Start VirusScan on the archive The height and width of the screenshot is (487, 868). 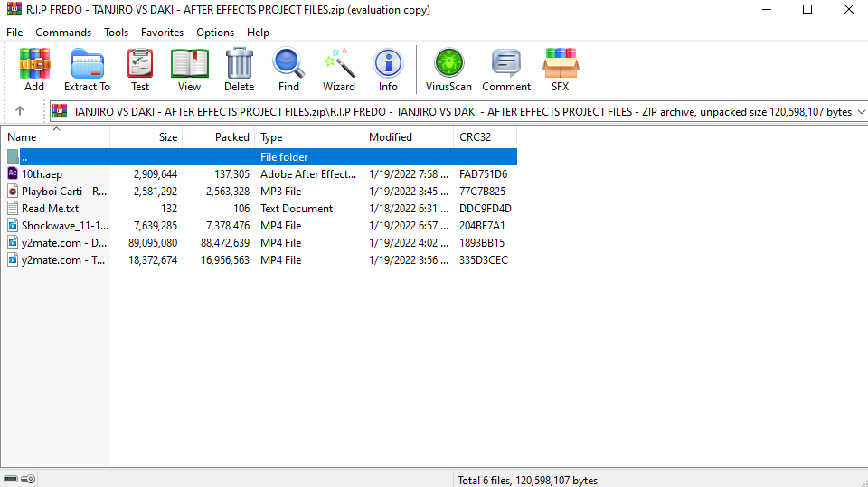448,63
